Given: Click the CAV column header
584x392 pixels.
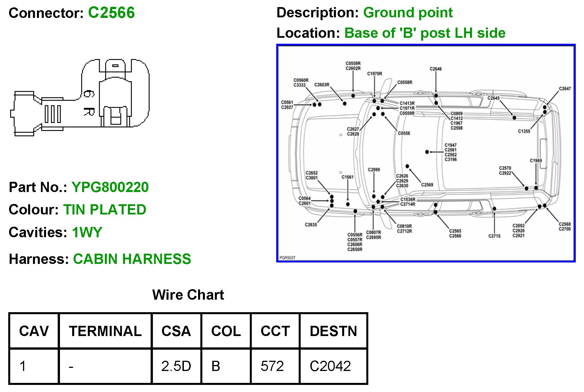Looking at the screenshot, I should 34,331.
